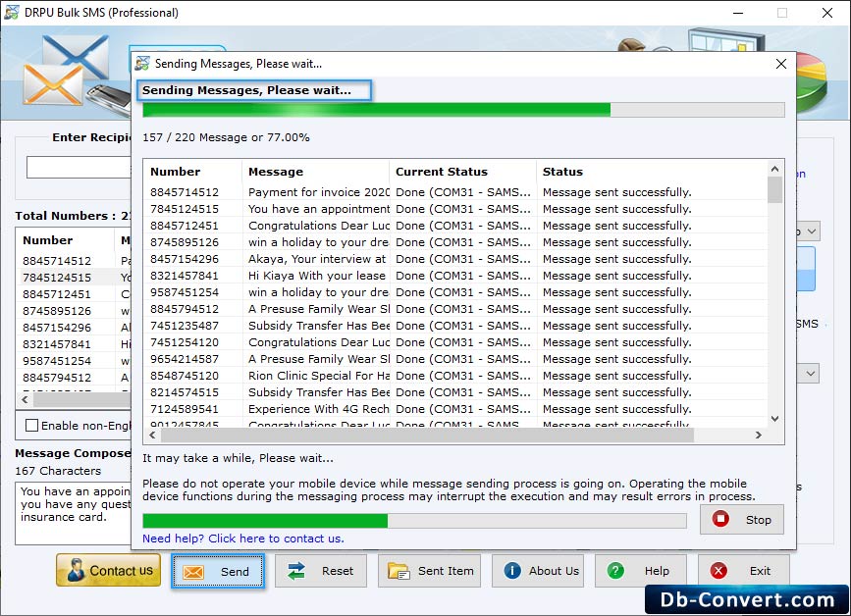Click the vertical scrollbar thumb in the status list
Image resolution: width=851 pixels, height=616 pixels.
[775, 189]
